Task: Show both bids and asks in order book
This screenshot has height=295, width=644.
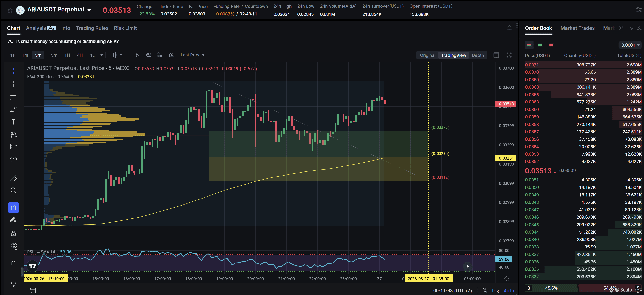Action: (x=529, y=45)
